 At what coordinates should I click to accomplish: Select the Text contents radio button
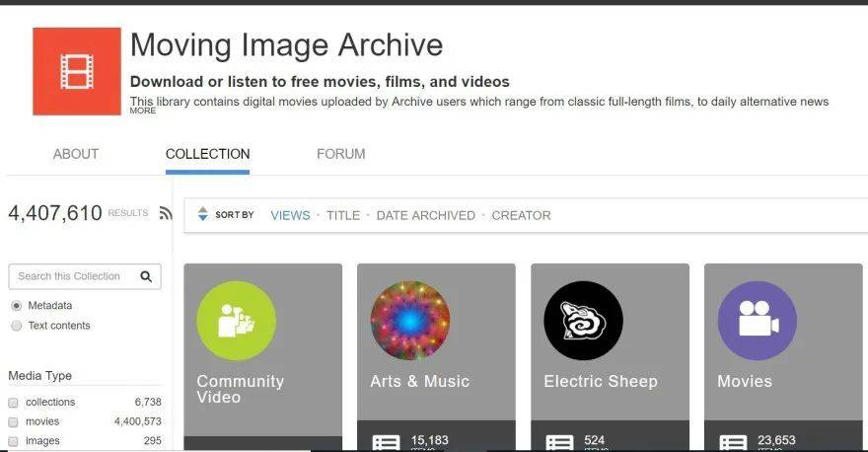pyautogui.click(x=17, y=326)
